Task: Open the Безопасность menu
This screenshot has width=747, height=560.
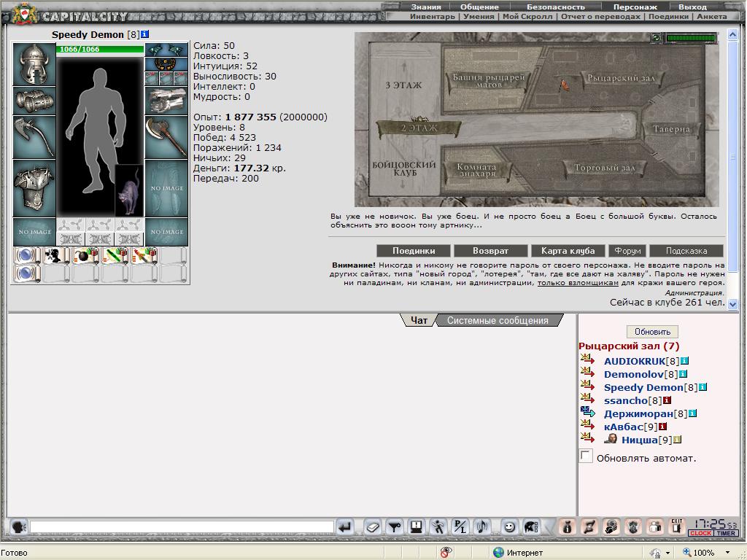Action: (x=555, y=7)
